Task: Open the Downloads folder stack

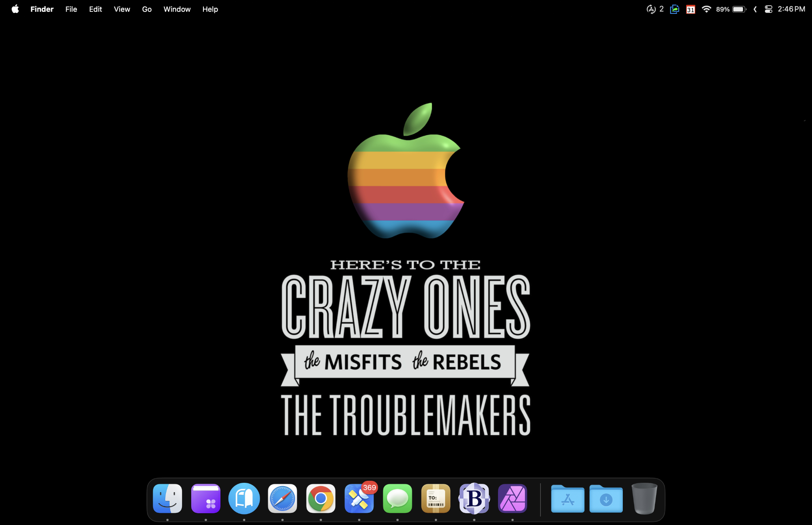Action: click(x=606, y=498)
